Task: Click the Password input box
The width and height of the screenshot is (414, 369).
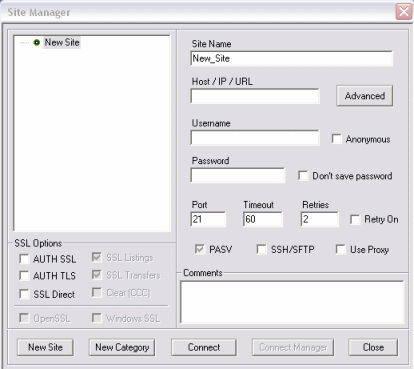Action: pyautogui.click(x=238, y=175)
